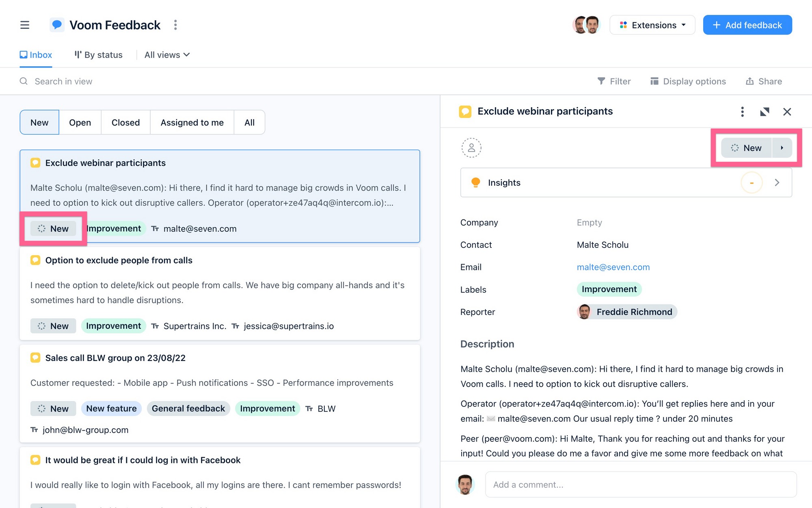Click the team member avatars in header
812x508 pixels.
[x=586, y=25]
